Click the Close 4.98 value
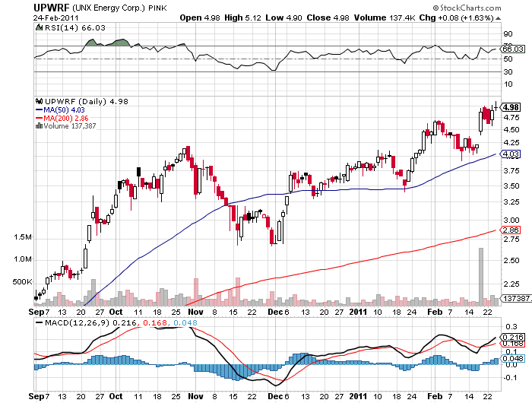 click(328, 17)
